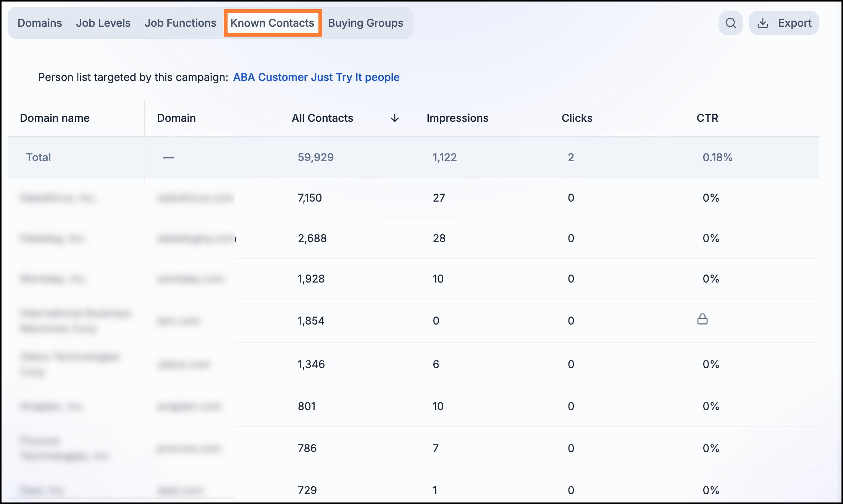Select the impressions value 6
Viewport: 843px width, 504px height.
[436, 364]
